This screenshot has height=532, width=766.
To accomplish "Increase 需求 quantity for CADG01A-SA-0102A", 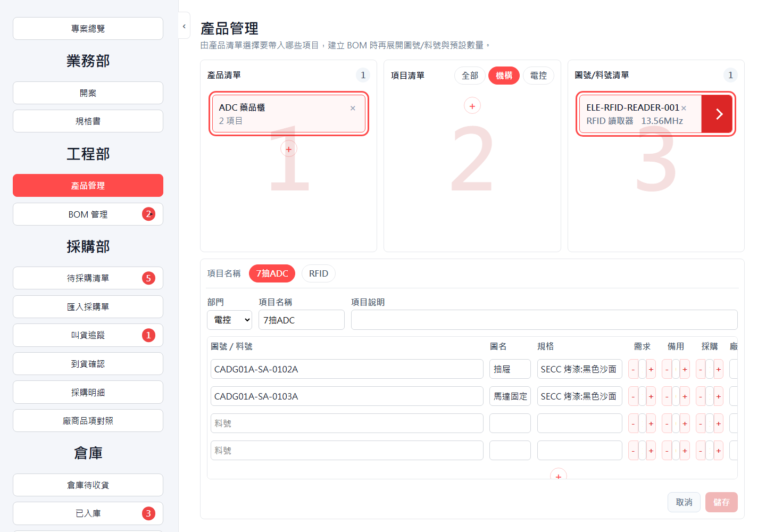I will pos(651,369).
